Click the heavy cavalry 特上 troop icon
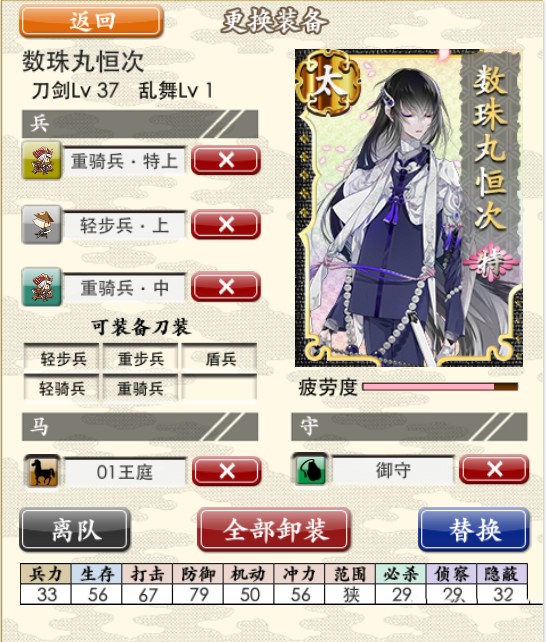Viewport: 546px width, 642px height. pyautogui.click(x=41, y=160)
